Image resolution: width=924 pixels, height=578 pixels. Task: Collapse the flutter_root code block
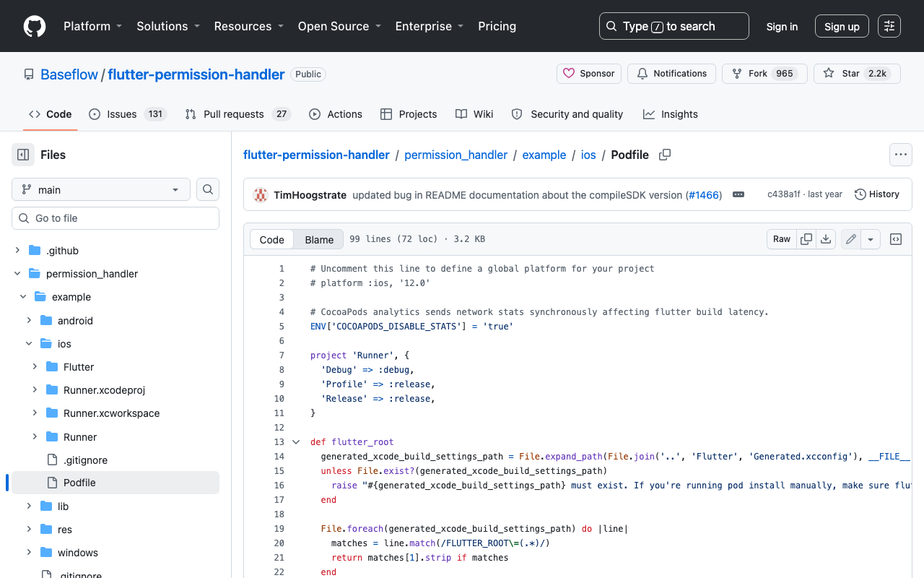pyautogui.click(x=296, y=442)
